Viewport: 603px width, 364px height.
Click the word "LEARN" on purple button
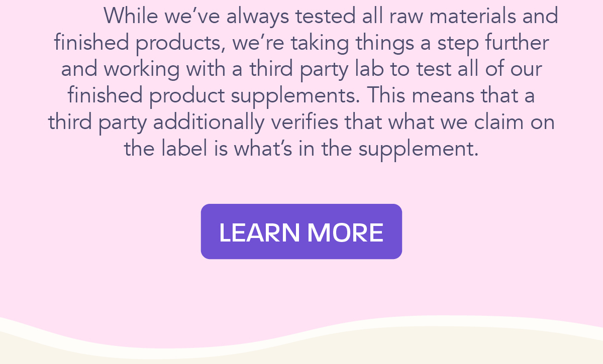[260, 232]
